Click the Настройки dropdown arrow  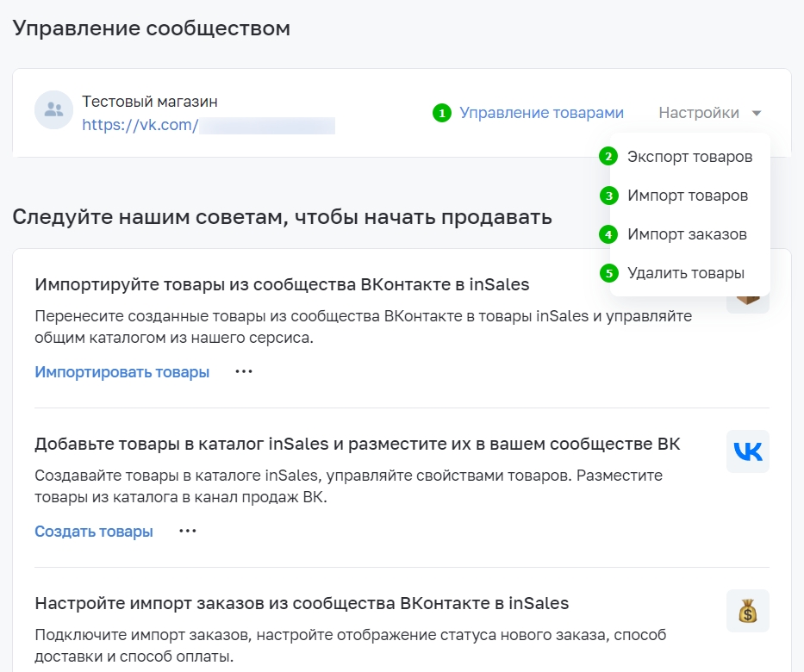[757, 113]
